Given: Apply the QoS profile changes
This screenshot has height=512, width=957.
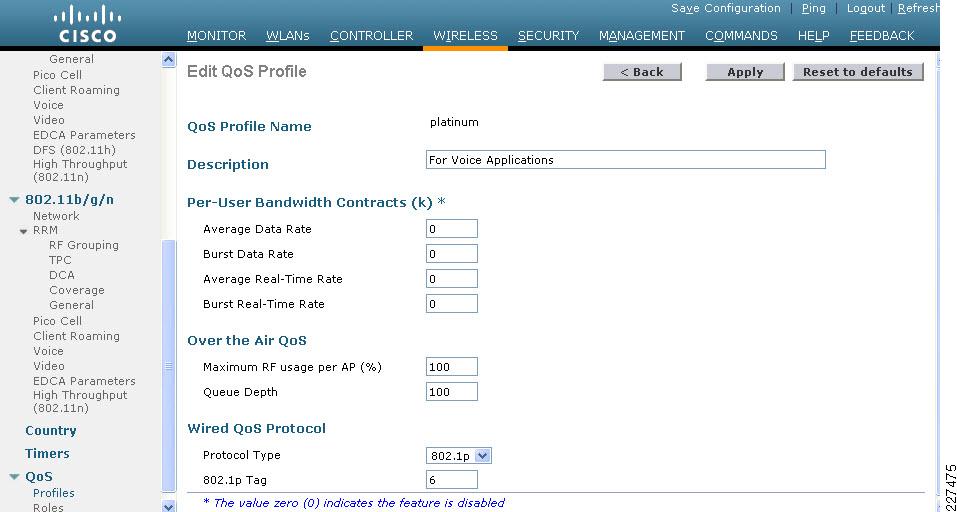Looking at the screenshot, I should click(745, 72).
